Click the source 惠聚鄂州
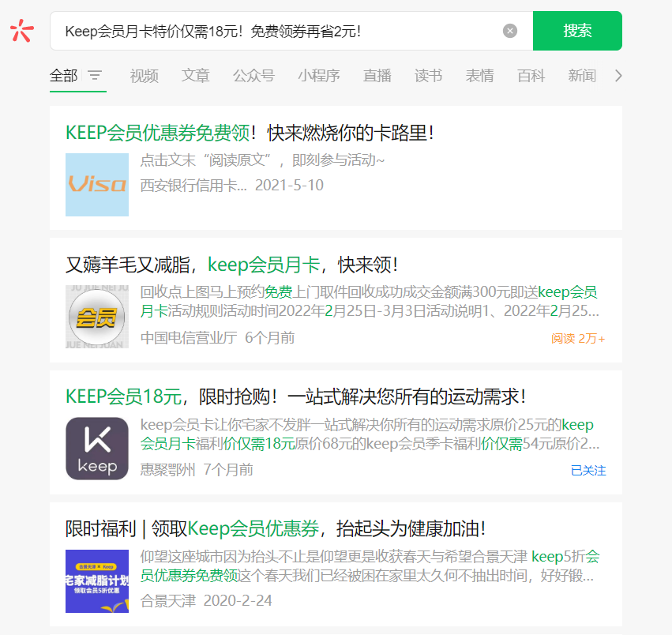The height and width of the screenshot is (635, 672). [167, 470]
